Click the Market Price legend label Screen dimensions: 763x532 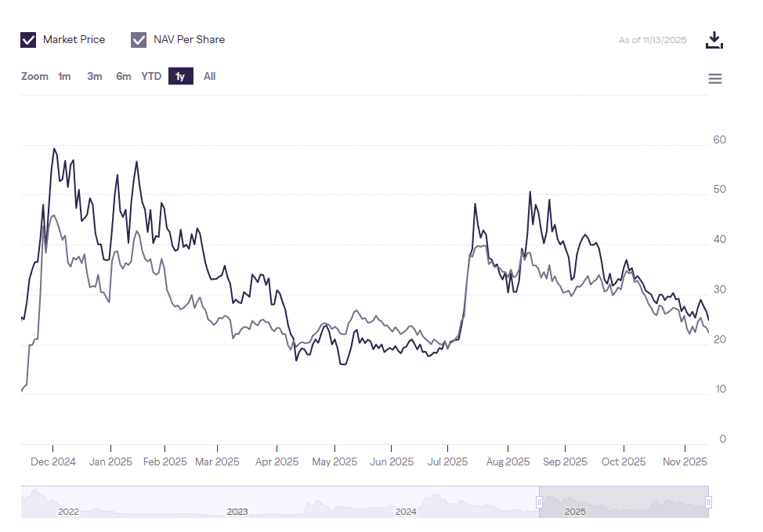(75, 39)
